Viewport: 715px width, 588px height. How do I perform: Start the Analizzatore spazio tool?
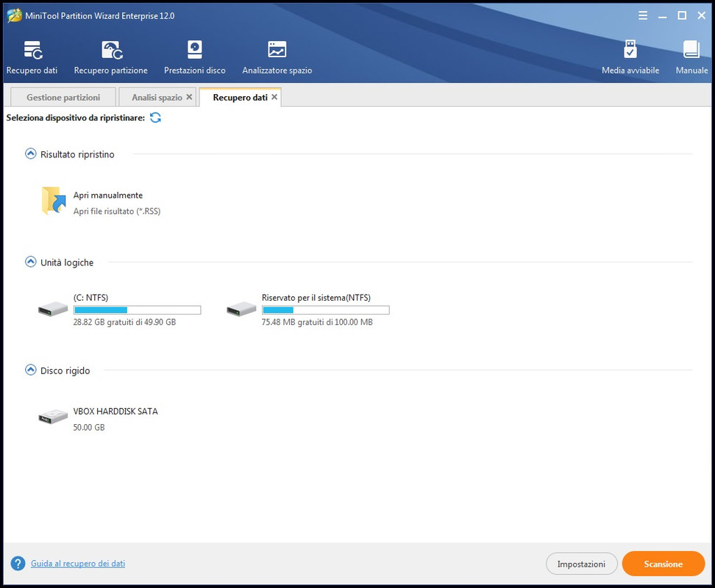coord(277,49)
